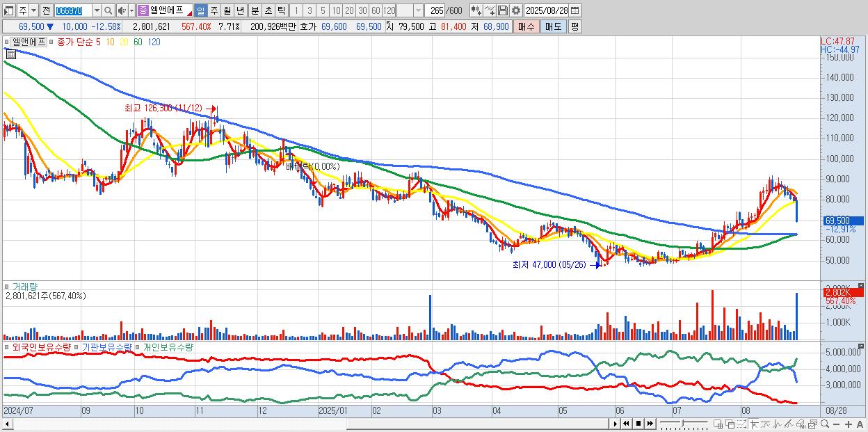Toggle the 거래량 volume legend checkbox

[x=8, y=287]
